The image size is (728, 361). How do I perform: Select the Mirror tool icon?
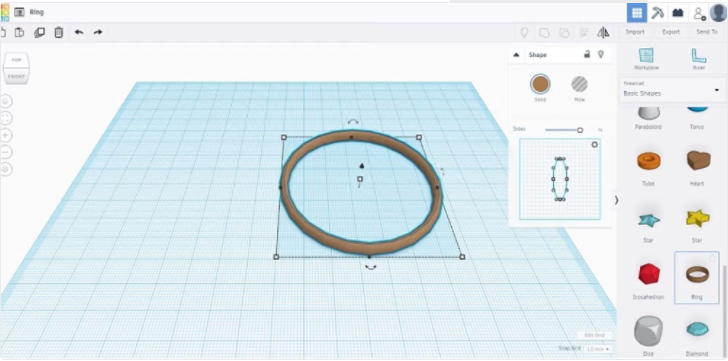click(603, 32)
